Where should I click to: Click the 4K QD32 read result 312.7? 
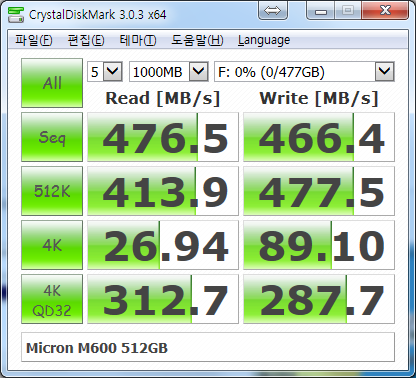[x=163, y=299]
